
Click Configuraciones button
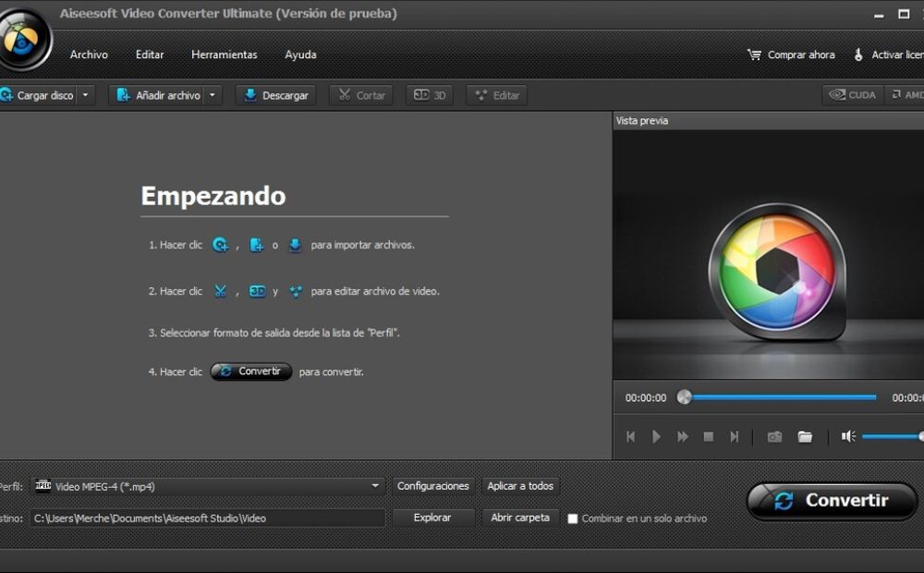(433, 486)
